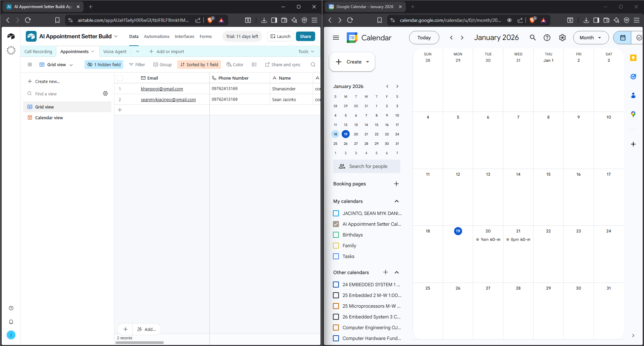The height and width of the screenshot is (346, 644).
Task: Check 24 EMBEDDED SYSTEM 1 calendar
Action: click(336, 285)
